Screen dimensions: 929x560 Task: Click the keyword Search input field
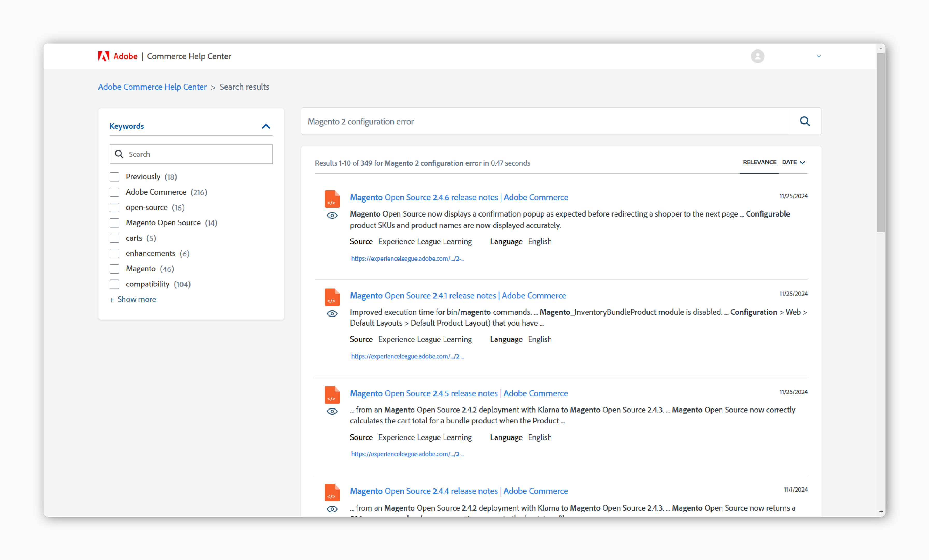[x=191, y=154]
